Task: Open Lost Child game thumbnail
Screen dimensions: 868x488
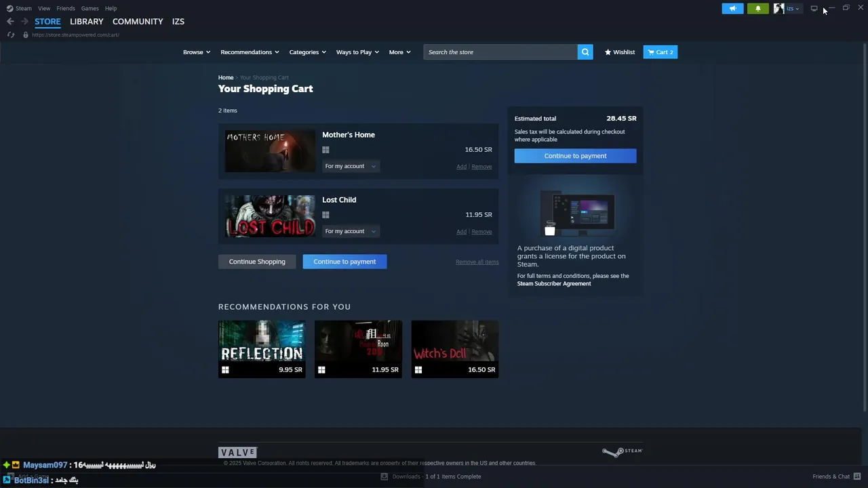Action: click(x=271, y=216)
